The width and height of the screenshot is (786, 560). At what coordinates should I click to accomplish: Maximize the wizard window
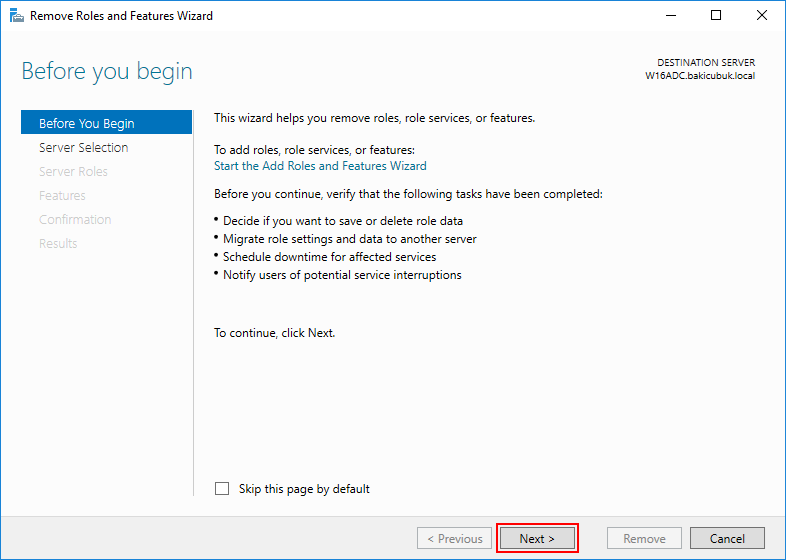tap(716, 16)
